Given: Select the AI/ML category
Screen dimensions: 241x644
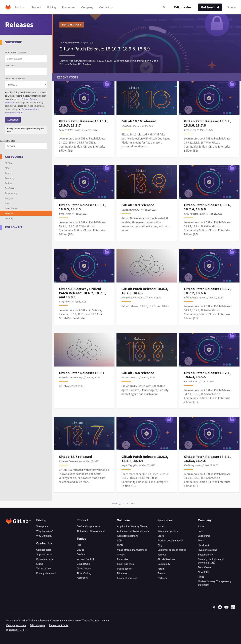Looking at the screenshot, I should [x=8, y=168].
